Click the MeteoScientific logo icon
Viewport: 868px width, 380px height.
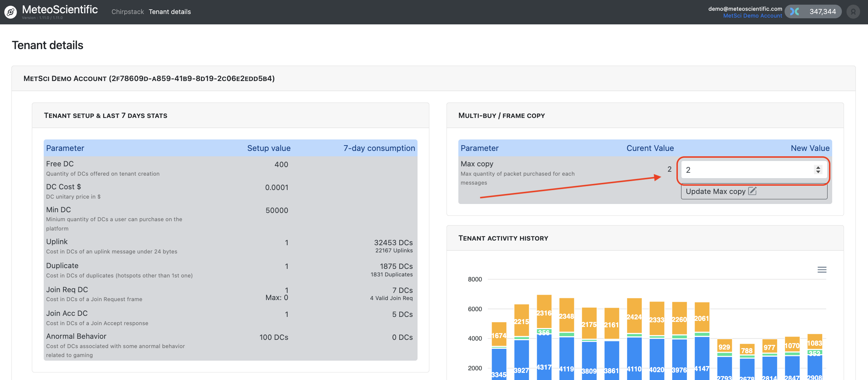[x=10, y=11]
